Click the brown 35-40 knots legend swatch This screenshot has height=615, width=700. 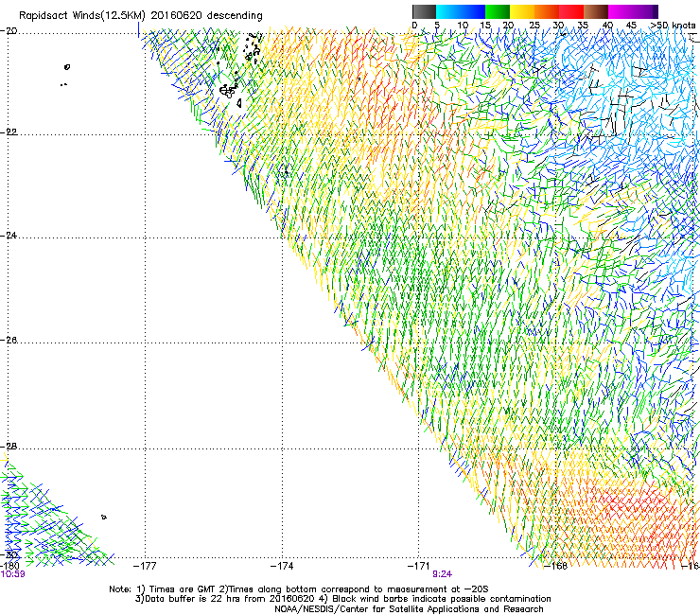(x=596, y=11)
